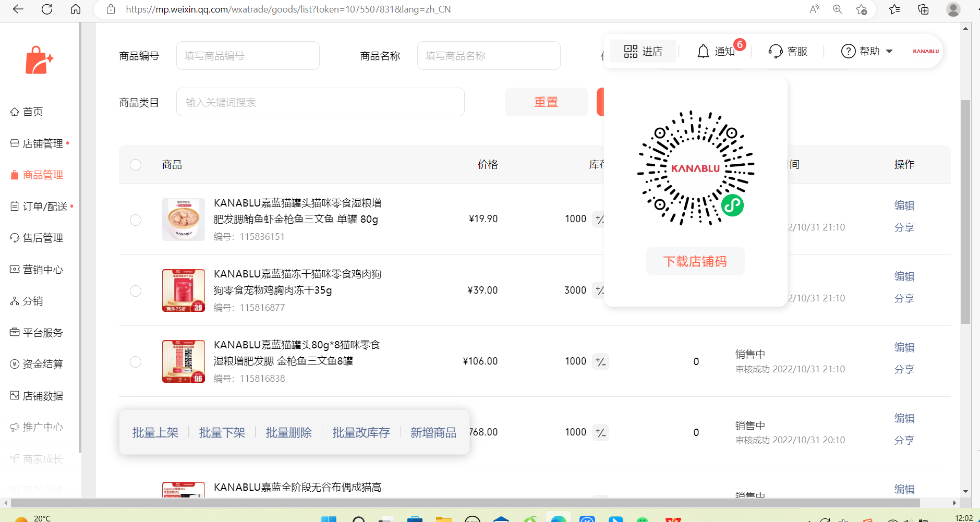Open the 商品类目 category search box

320,102
